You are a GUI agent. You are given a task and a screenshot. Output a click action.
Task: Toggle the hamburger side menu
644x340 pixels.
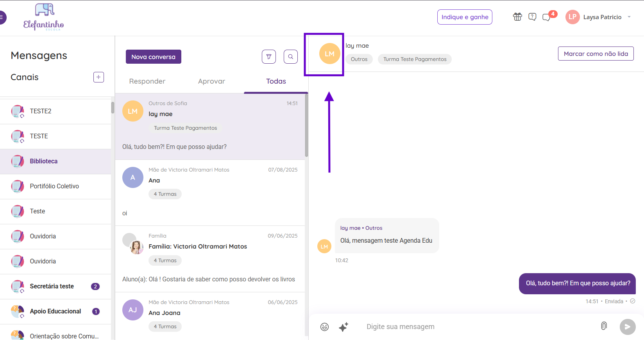pos(2,17)
